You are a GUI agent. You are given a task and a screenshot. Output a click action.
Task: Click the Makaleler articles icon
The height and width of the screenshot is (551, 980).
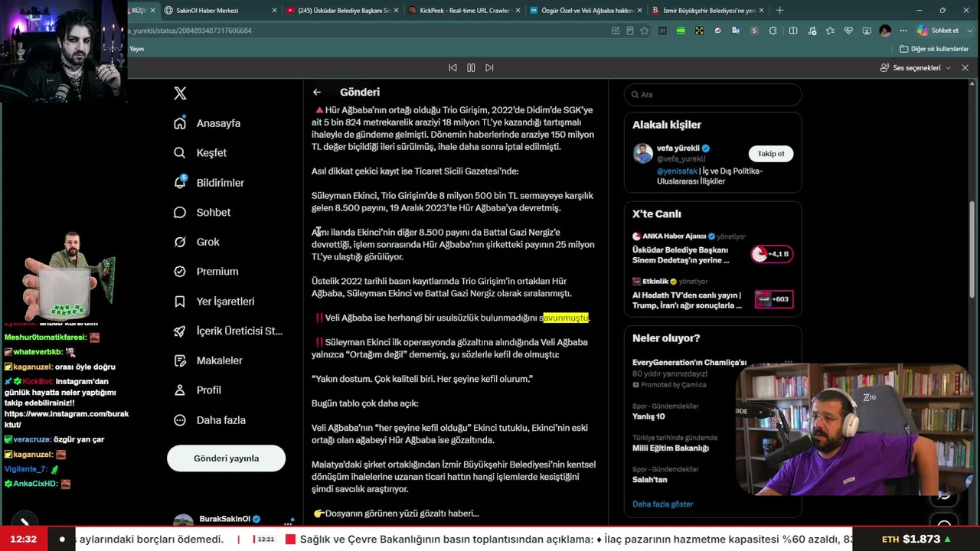click(180, 360)
